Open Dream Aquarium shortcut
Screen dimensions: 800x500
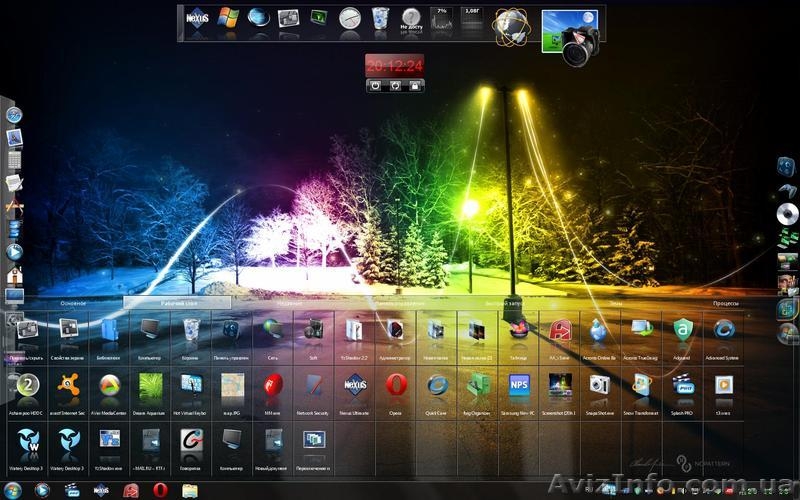pos(150,384)
